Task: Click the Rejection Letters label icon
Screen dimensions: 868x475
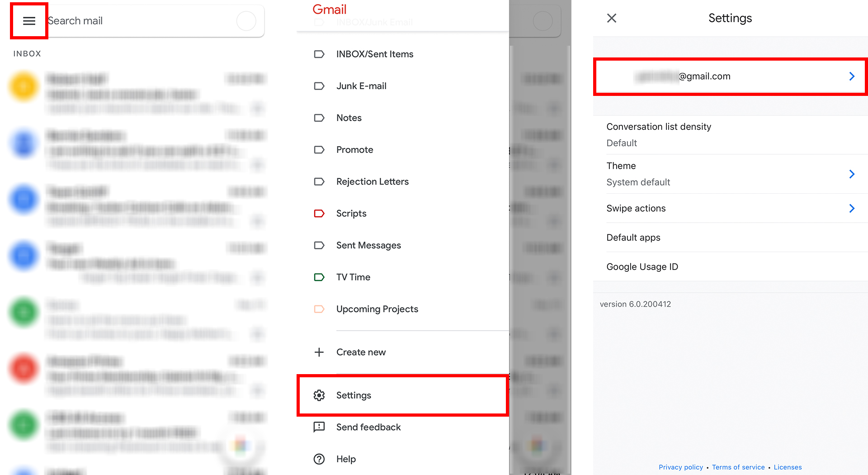Action: (319, 182)
